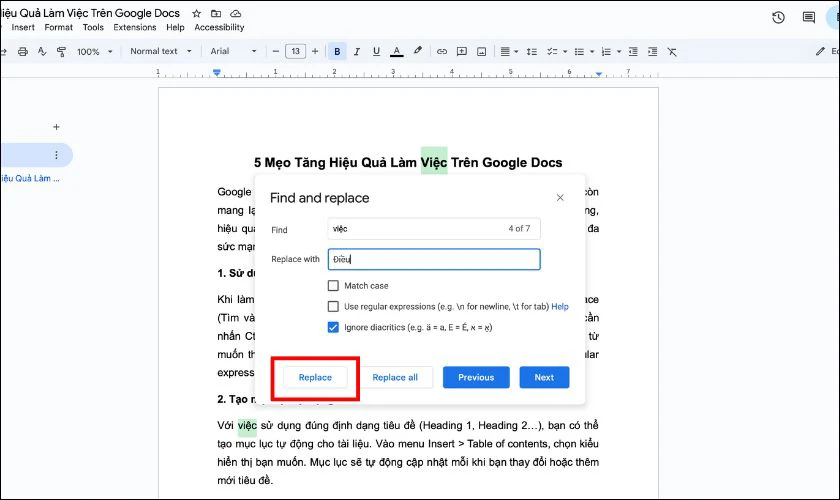This screenshot has width=840, height=500.
Task: Decrease font size with minus
Action: pos(276,51)
